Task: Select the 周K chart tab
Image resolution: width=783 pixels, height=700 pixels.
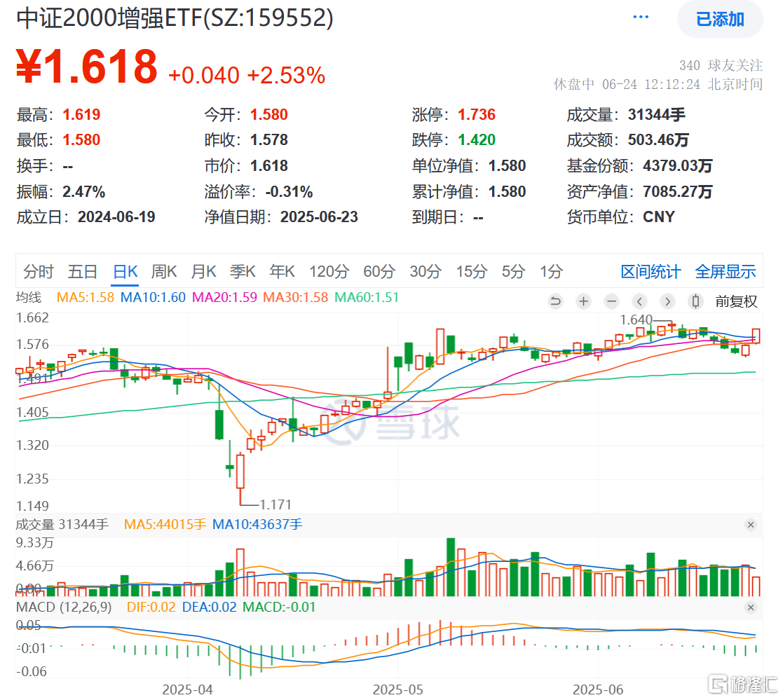Action: coord(164,272)
